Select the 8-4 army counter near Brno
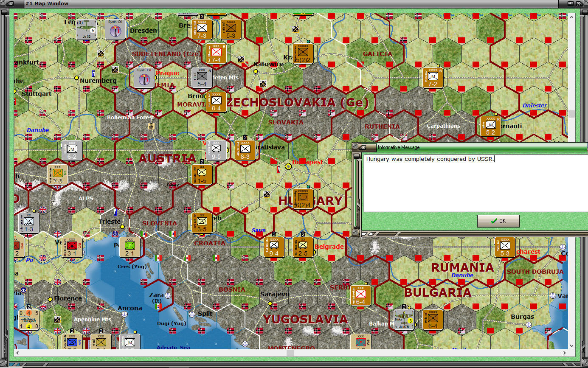The width and height of the screenshot is (588, 368). [217, 102]
